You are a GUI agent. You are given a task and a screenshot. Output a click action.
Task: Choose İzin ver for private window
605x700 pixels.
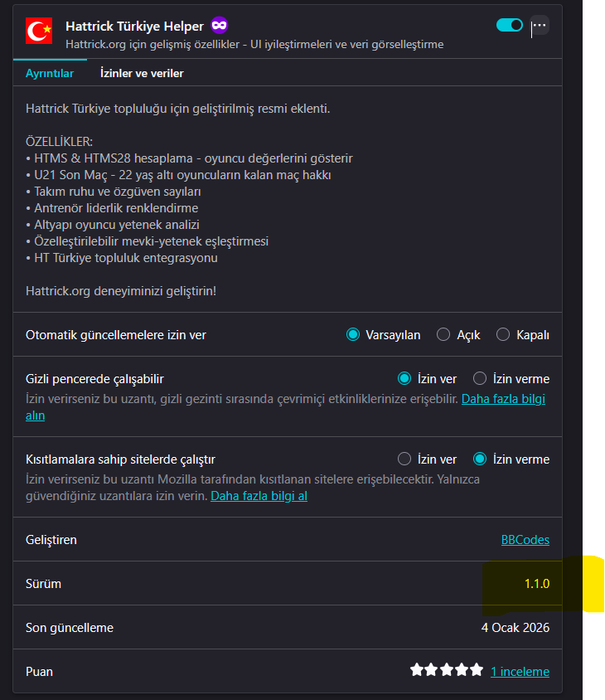[x=404, y=378]
